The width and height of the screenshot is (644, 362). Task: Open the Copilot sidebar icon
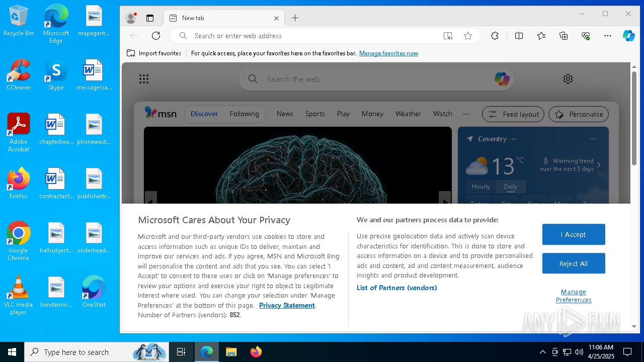coord(629,36)
